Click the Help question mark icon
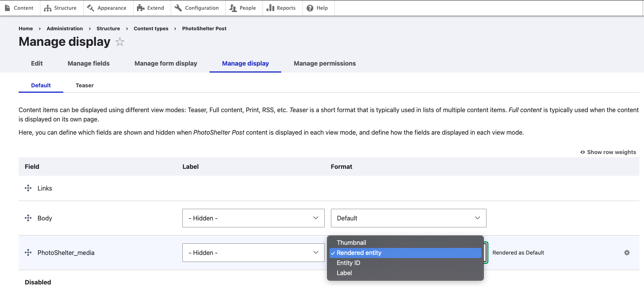Screen dimensions: 644x286 [x=310, y=8]
